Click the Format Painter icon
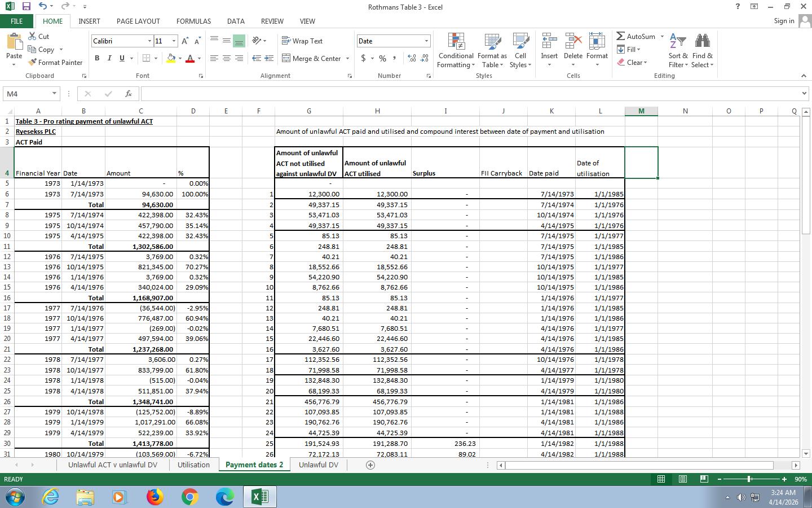 pos(33,63)
